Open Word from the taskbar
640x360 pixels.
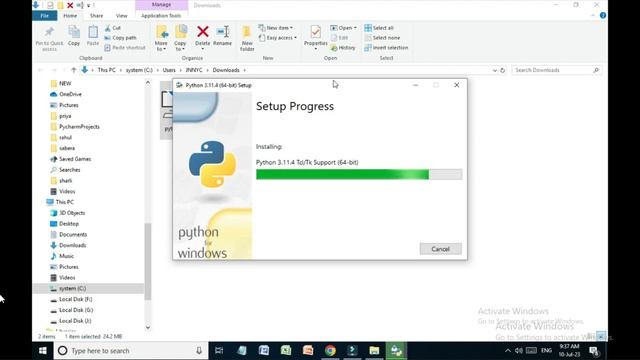pyautogui.click(x=264, y=351)
